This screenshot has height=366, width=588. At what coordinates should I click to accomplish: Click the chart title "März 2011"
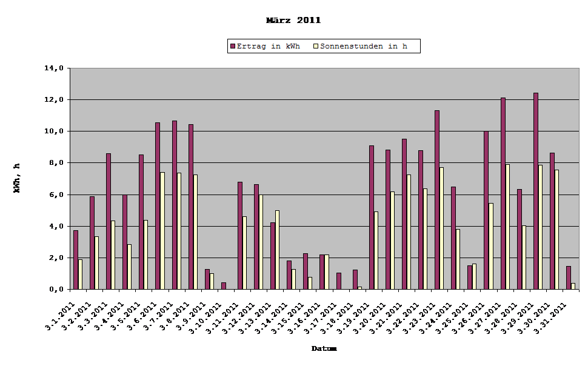293,19
